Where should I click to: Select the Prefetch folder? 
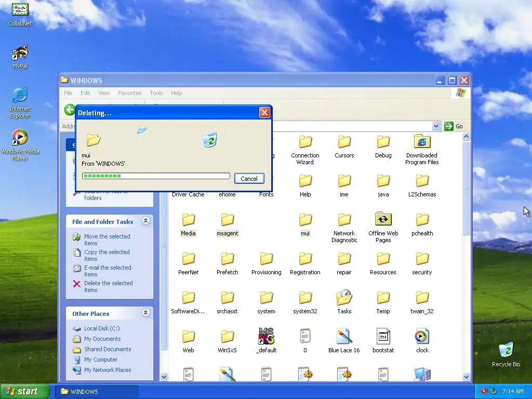(228, 263)
